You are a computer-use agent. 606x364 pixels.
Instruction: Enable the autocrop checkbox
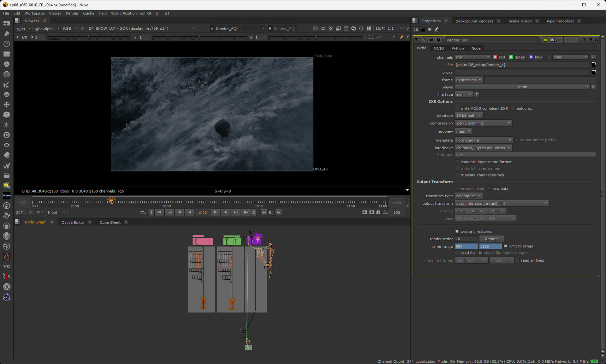[x=513, y=108]
